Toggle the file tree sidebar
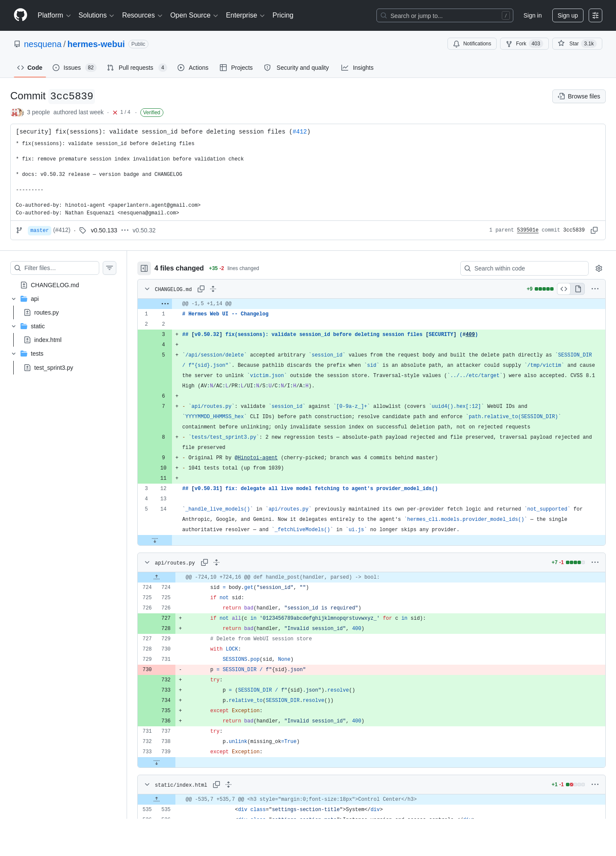The height and width of the screenshot is (856, 616). coord(144,268)
